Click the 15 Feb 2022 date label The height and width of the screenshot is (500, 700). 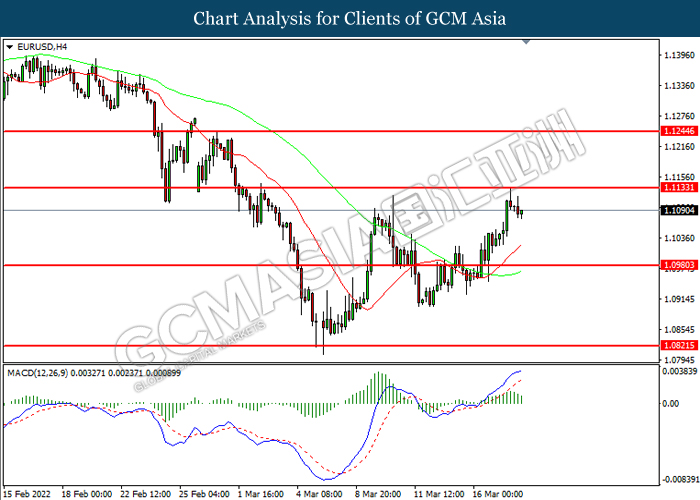point(27,494)
